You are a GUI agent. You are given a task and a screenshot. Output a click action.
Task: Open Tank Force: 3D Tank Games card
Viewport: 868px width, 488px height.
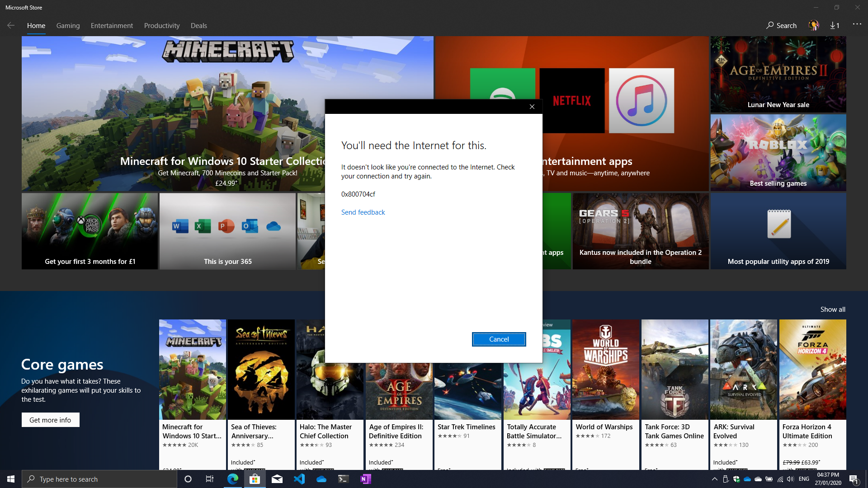click(x=675, y=394)
